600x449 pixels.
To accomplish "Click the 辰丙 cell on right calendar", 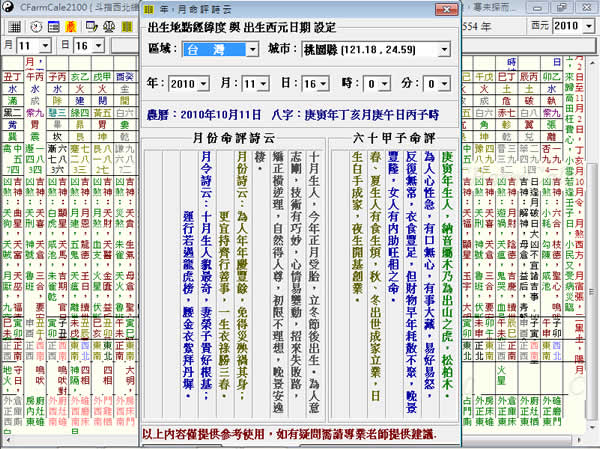I will click(x=529, y=77).
